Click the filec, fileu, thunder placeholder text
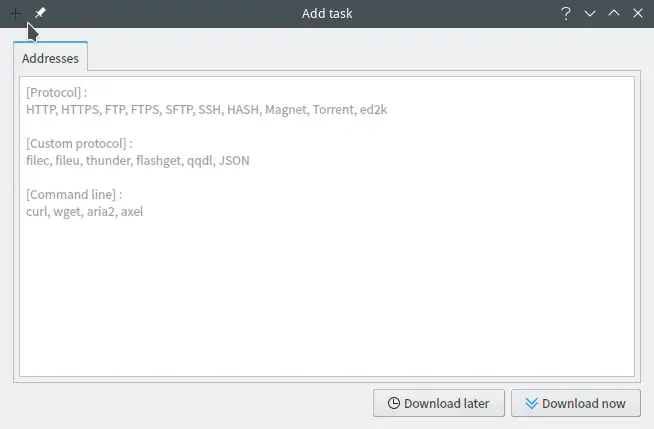 point(136,160)
